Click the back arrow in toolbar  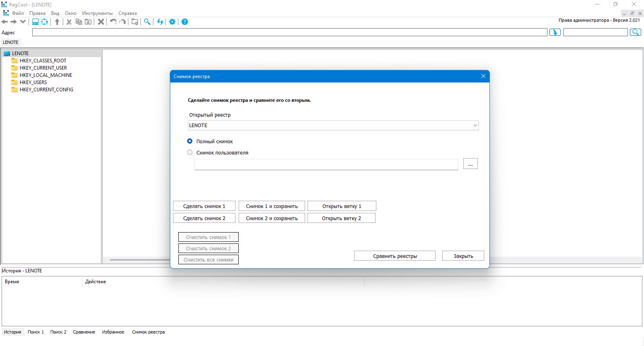coord(5,22)
